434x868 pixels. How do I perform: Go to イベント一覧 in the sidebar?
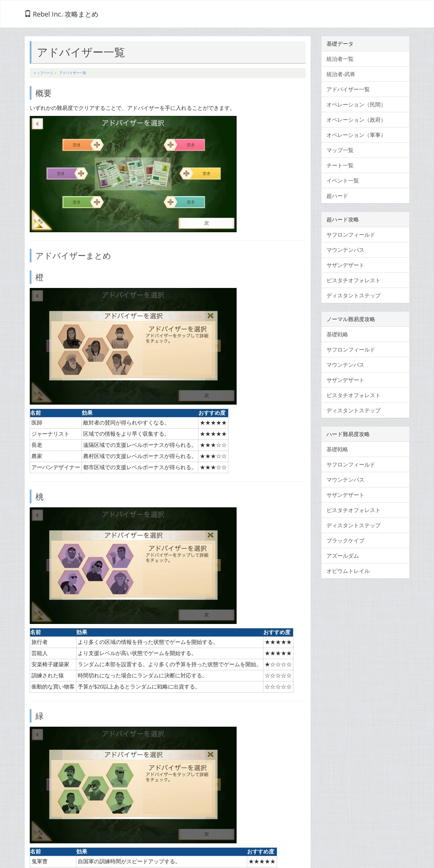[365, 180]
